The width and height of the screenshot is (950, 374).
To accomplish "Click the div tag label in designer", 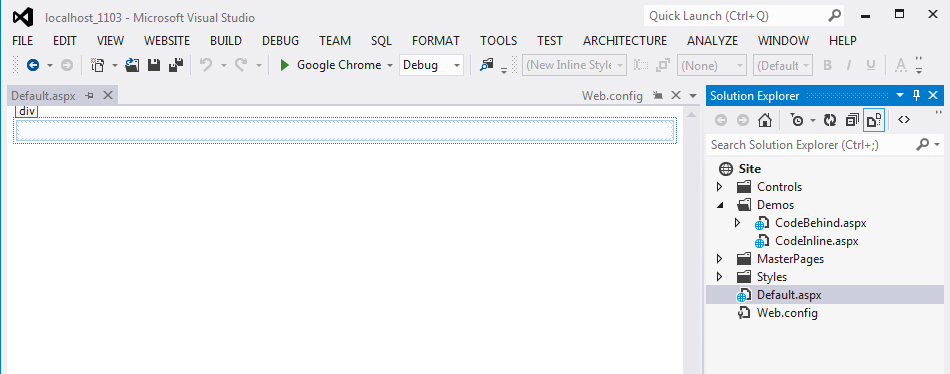I will (x=27, y=111).
